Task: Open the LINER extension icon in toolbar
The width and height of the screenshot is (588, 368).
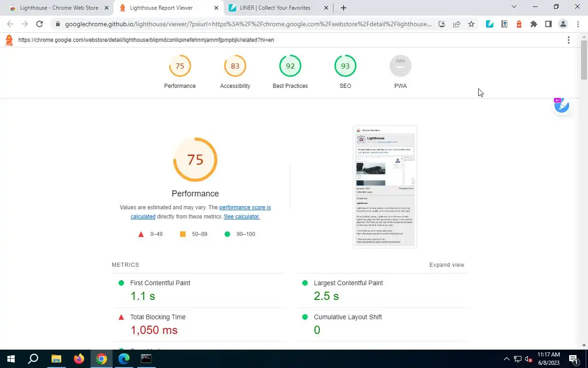Action: (x=490, y=24)
